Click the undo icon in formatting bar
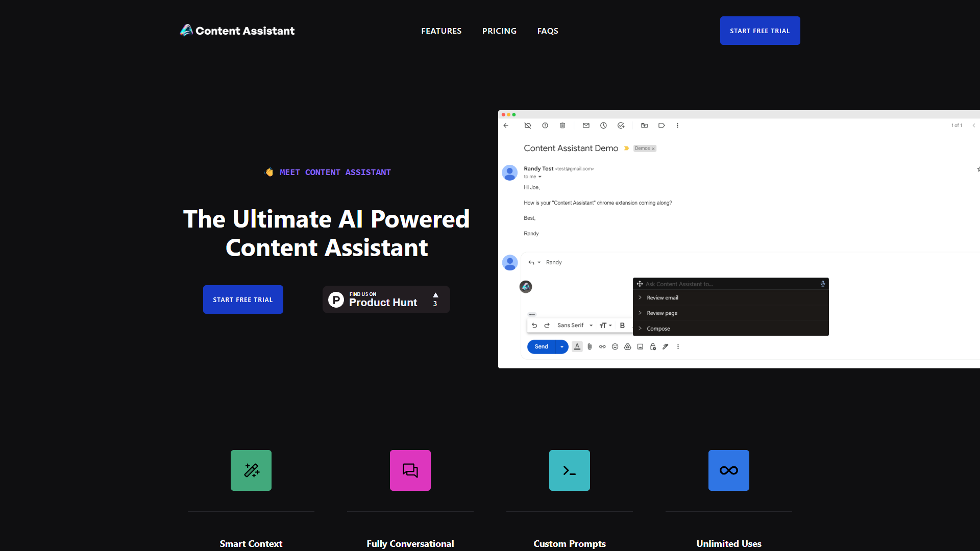This screenshot has height=551, width=980. 534,325
